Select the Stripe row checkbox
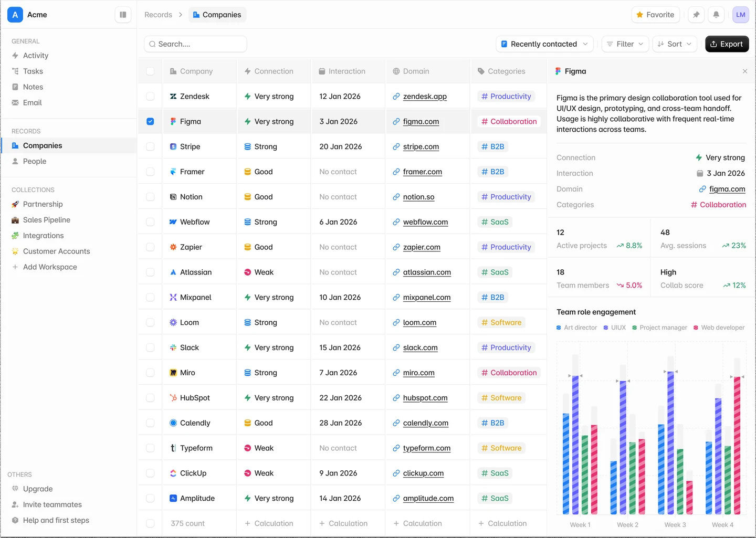This screenshot has width=756, height=538. [150, 147]
